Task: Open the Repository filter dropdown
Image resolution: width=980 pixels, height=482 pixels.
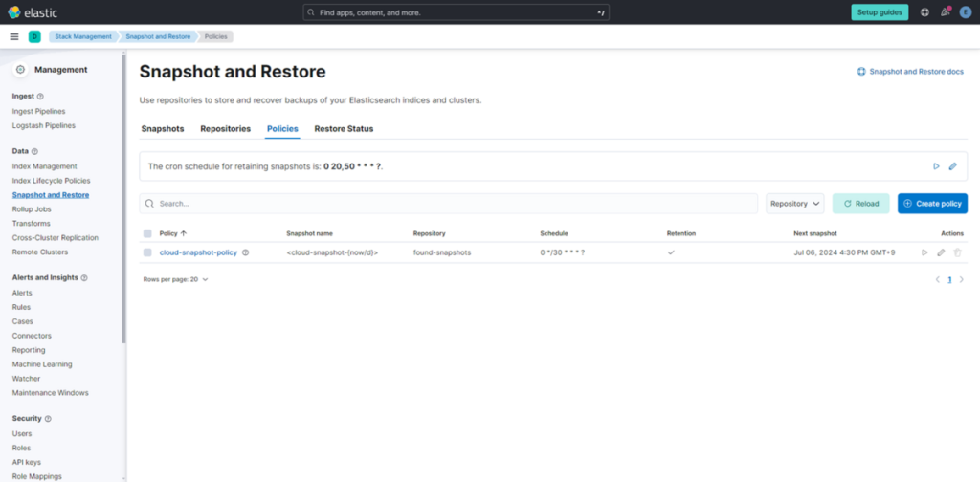Action: [x=794, y=204]
